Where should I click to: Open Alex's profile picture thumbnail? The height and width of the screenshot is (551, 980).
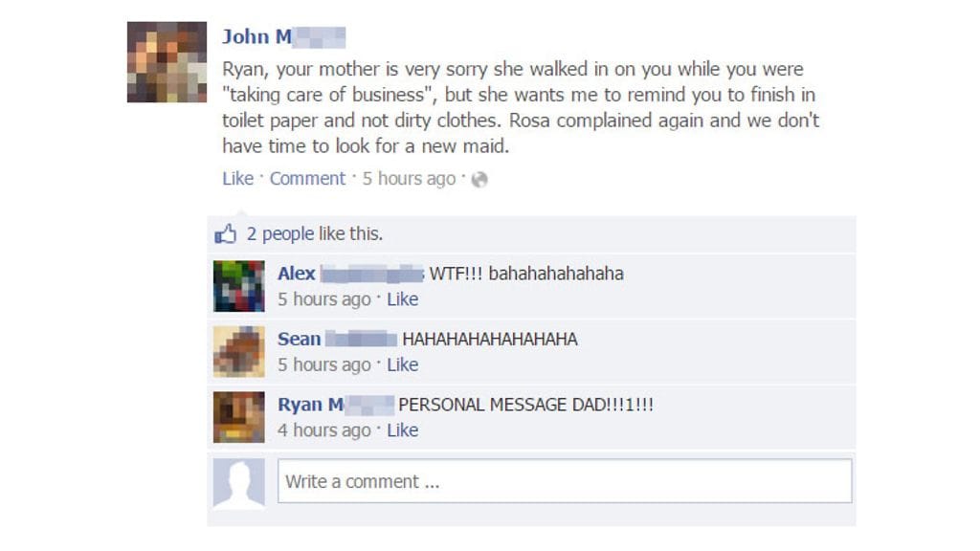click(238, 286)
